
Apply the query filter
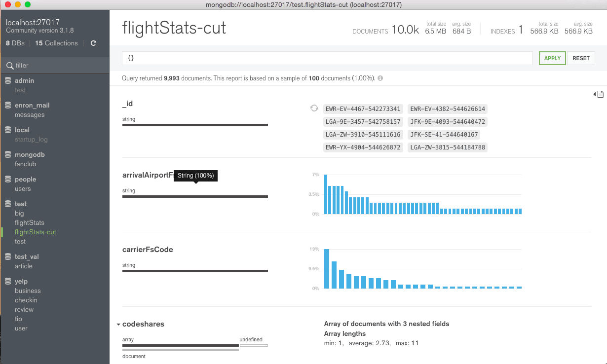pos(552,58)
